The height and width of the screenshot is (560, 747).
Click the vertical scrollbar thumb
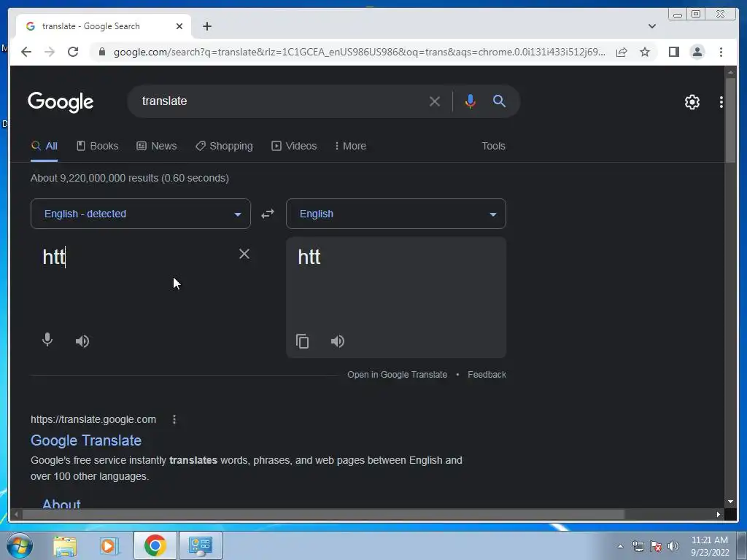click(730, 120)
